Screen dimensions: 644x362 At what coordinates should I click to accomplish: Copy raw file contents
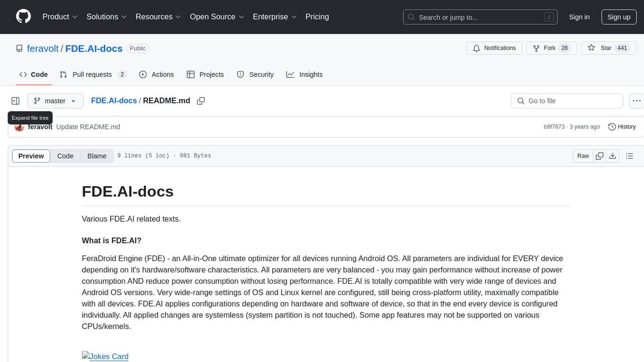pos(599,156)
